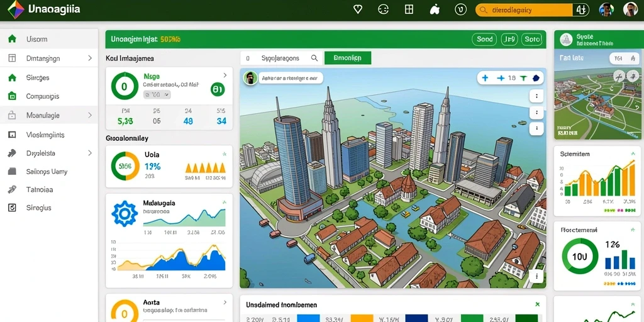This screenshot has height=322, width=644.
Task: Click the blue gear icon on 'Mdalaugaia' card
Action: pos(125,214)
